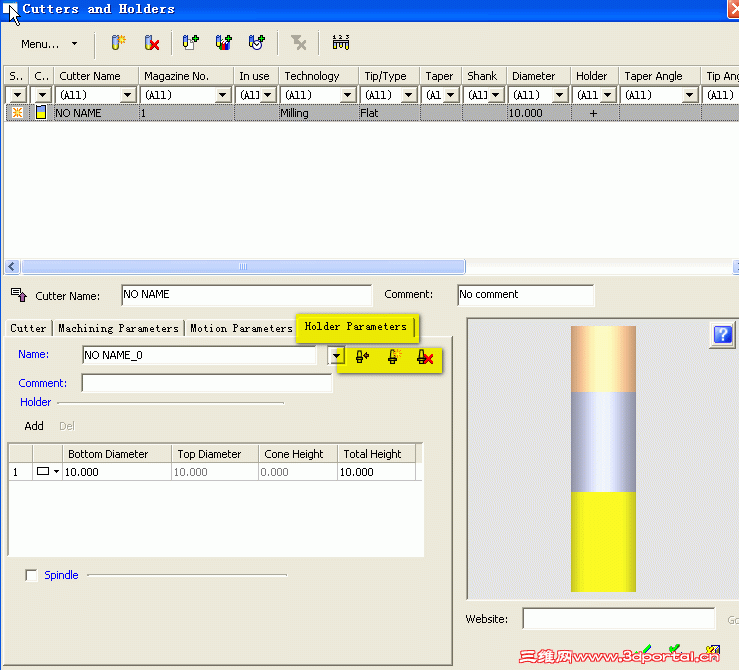
Task: Sort by the Diameter column header
Action: click(x=538, y=76)
